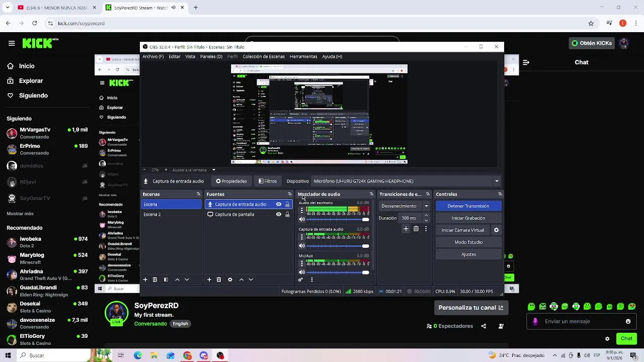Open scene filters icon in Escenas toolbar
Screen dimensions: 644x362
(166, 280)
